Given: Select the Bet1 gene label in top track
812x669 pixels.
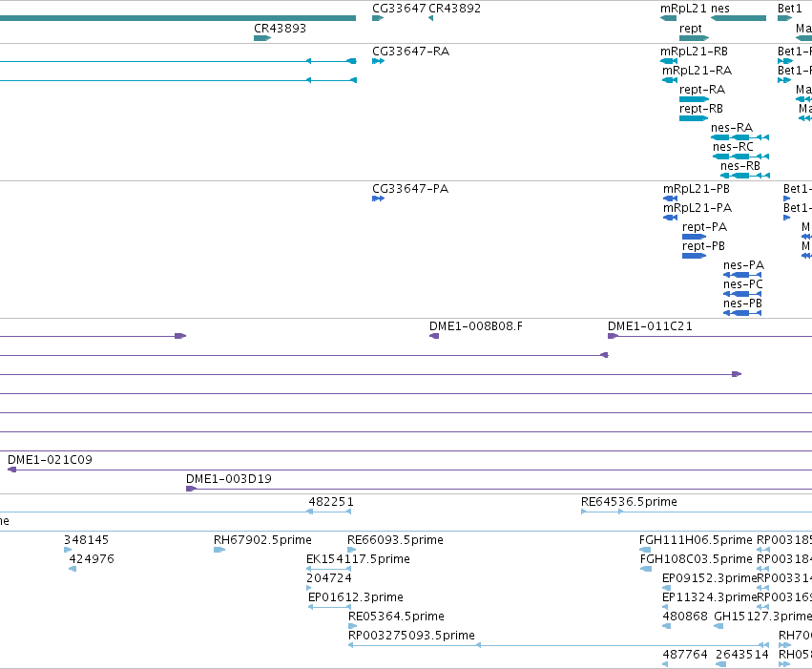Looking at the screenshot, I should [x=790, y=9].
